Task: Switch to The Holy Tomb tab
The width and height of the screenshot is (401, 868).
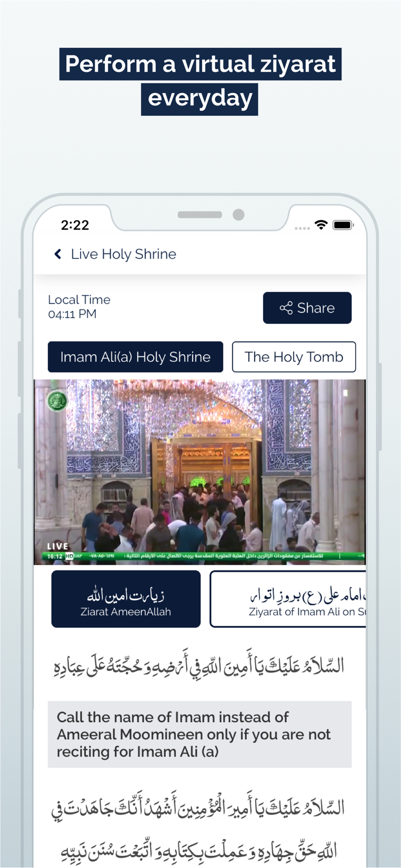Action: click(294, 357)
